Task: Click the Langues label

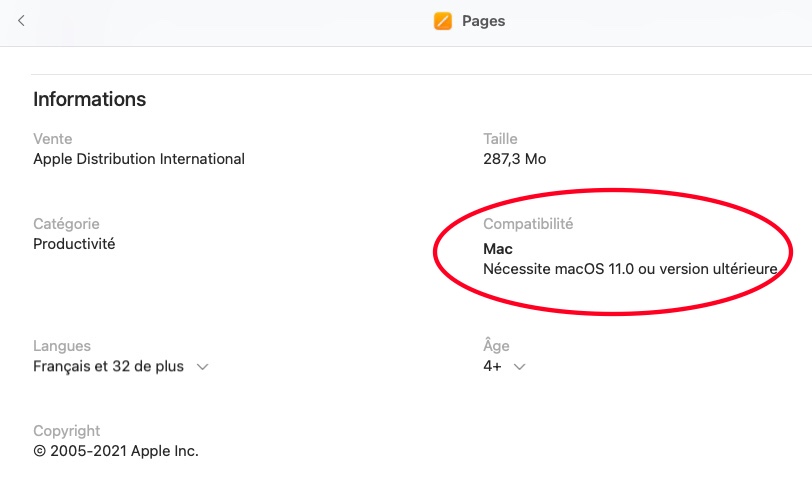Action: [x=62, y=346]
